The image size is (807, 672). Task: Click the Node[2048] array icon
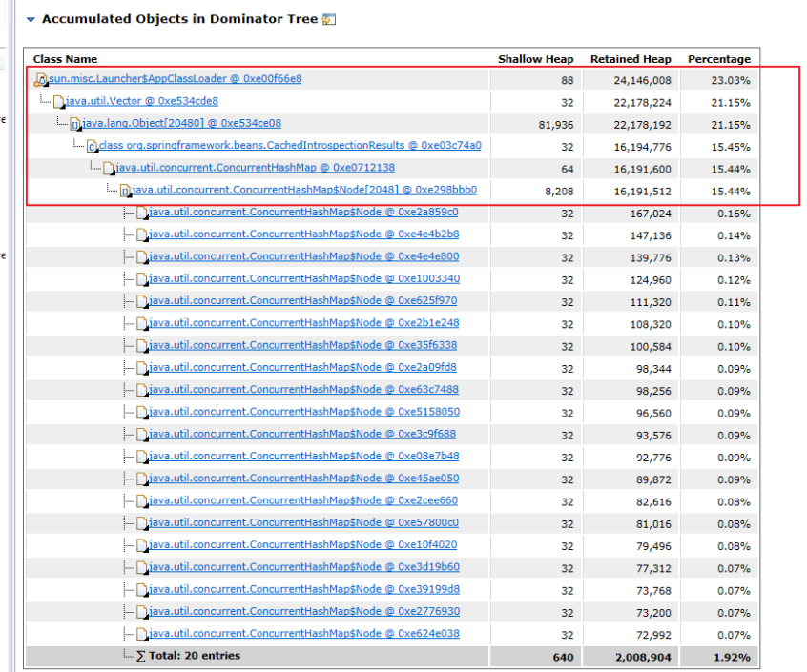126,191
